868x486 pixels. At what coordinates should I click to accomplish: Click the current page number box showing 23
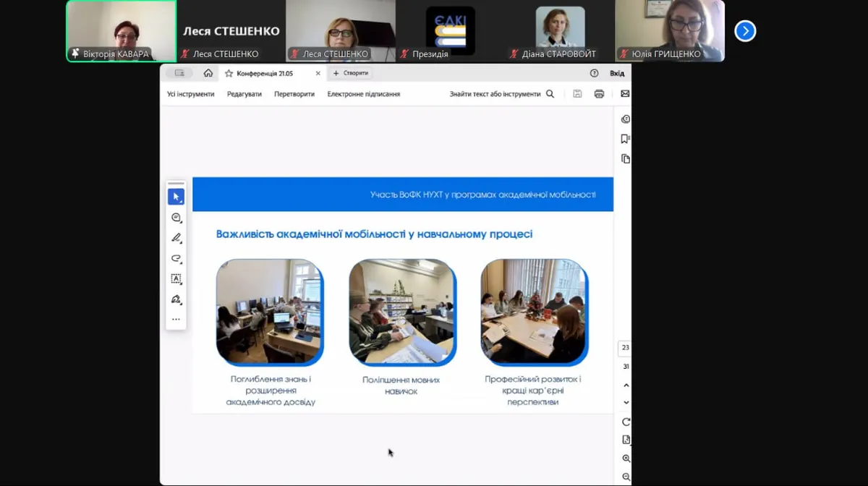(x=626, y=348)
